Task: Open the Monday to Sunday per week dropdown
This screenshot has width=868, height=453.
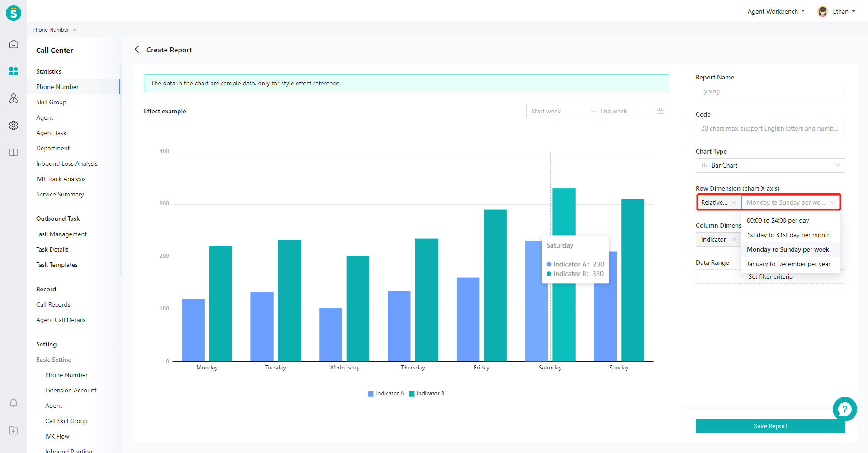Action: coord(790,202)
